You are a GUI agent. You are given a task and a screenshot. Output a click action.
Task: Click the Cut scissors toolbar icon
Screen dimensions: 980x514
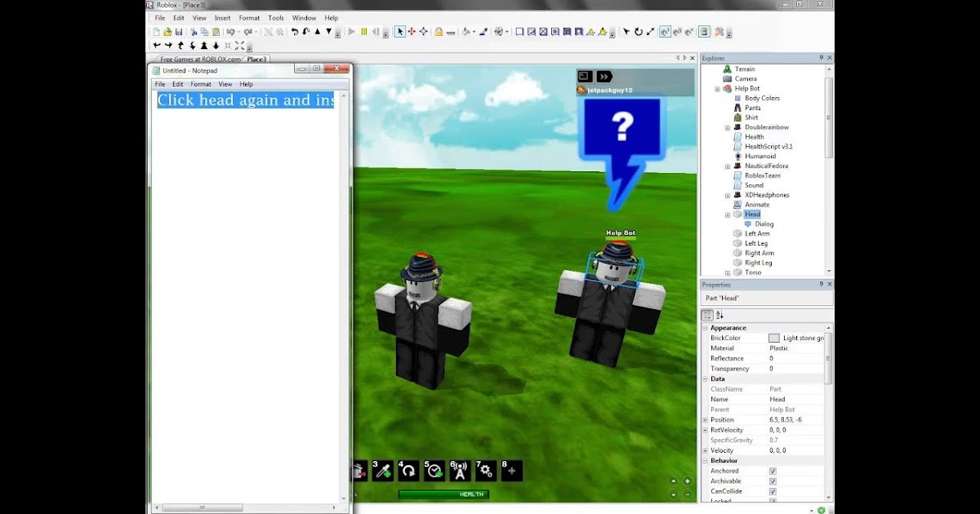click(194, 32)
